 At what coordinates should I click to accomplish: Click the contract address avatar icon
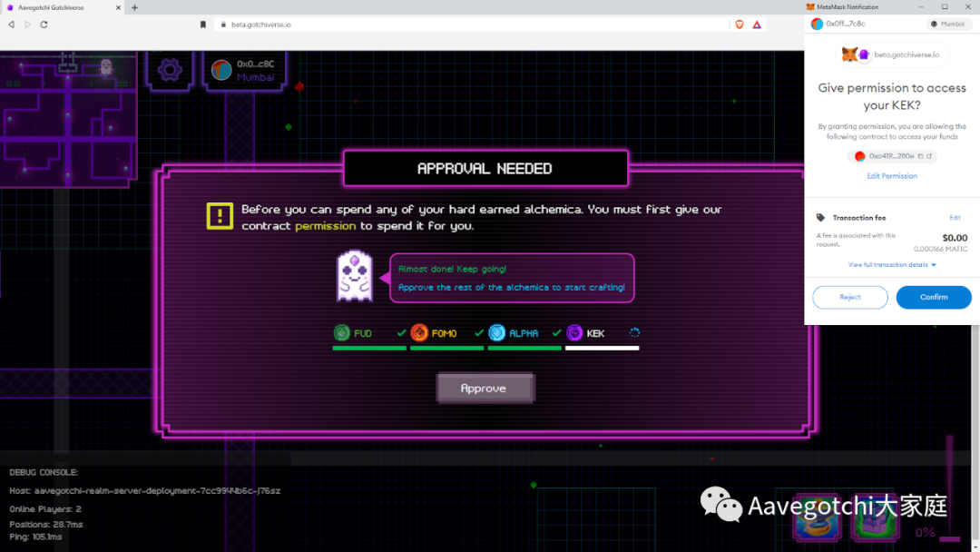(859, 156)
